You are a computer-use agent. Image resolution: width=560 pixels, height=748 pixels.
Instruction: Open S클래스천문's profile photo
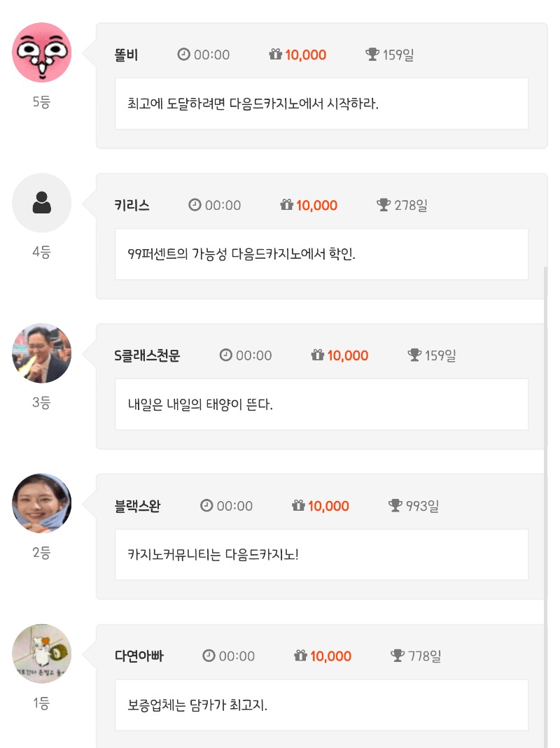point(41,353)
